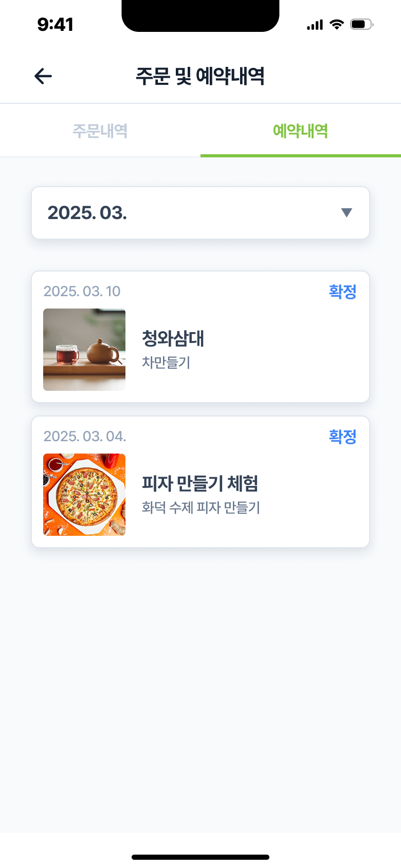401x868 pixels.
Task: Expand month selector via triangle arrow
Action: (x=347, y=213)
